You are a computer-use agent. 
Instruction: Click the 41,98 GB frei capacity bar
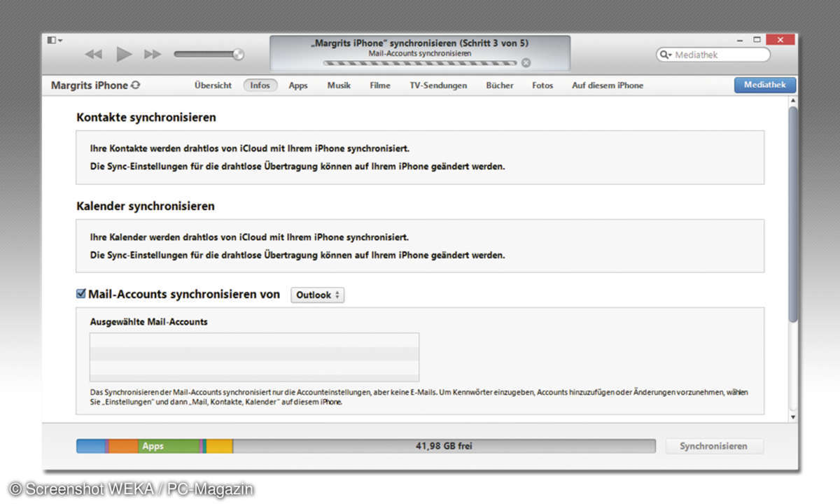point(444,446)
